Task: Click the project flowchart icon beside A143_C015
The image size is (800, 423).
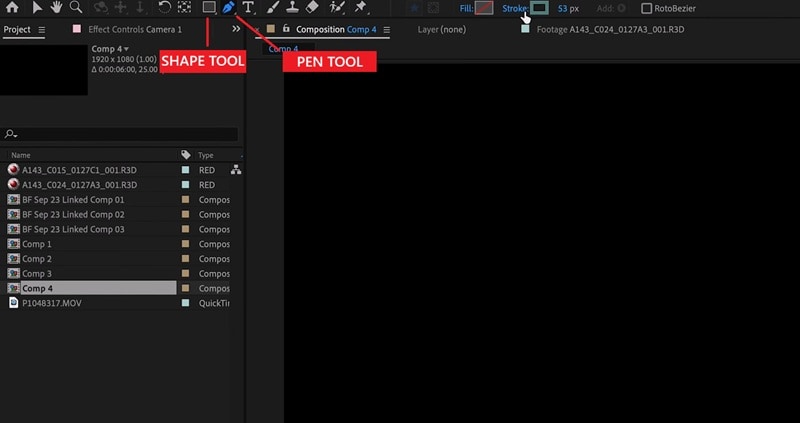Action: [236, 170]
